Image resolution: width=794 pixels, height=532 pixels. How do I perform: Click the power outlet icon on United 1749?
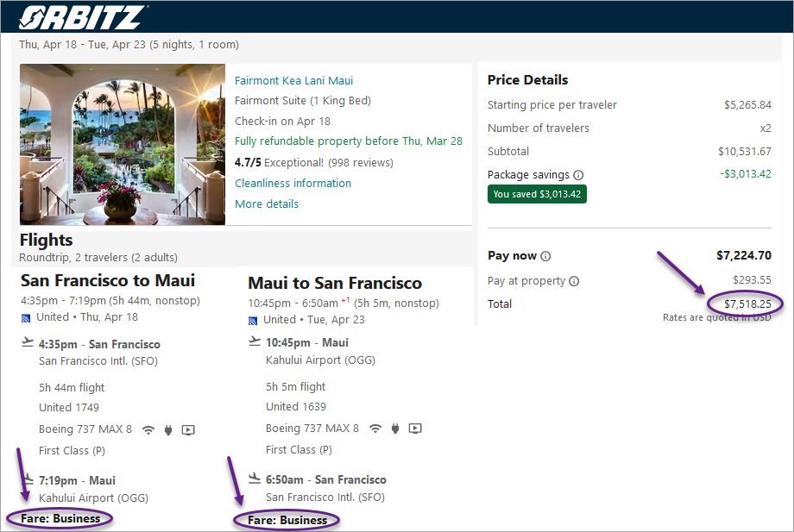[x=168, y=430]
